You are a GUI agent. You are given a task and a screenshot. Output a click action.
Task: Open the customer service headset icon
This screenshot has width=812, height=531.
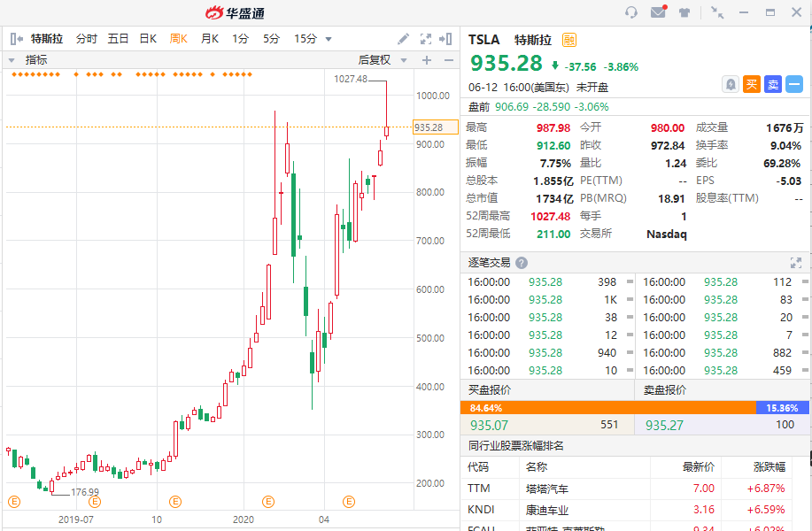(630, 12)
